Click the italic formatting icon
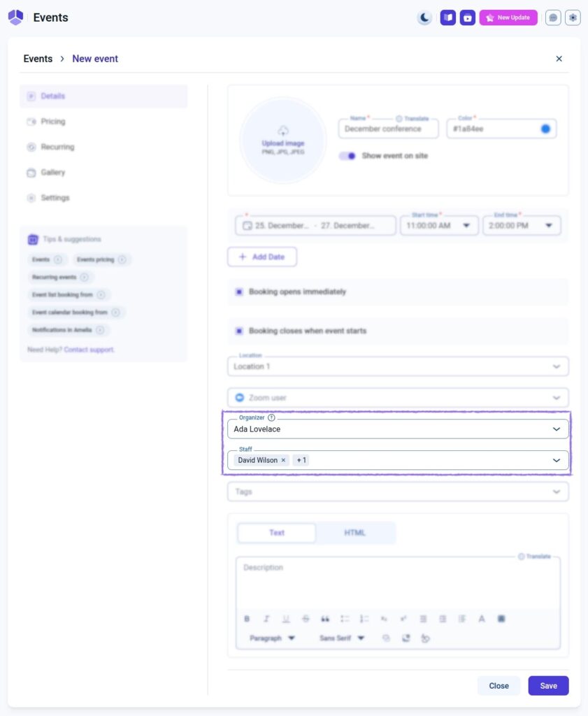The width and height of the screenshot is (588, 716). click(266, 619)
